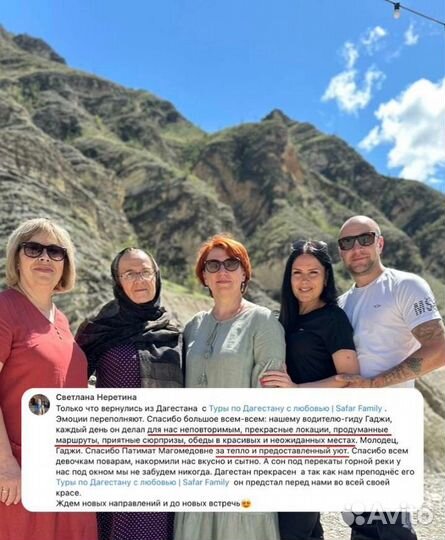Select the underlined phrase прекрасные локации, продуманные

317,430
